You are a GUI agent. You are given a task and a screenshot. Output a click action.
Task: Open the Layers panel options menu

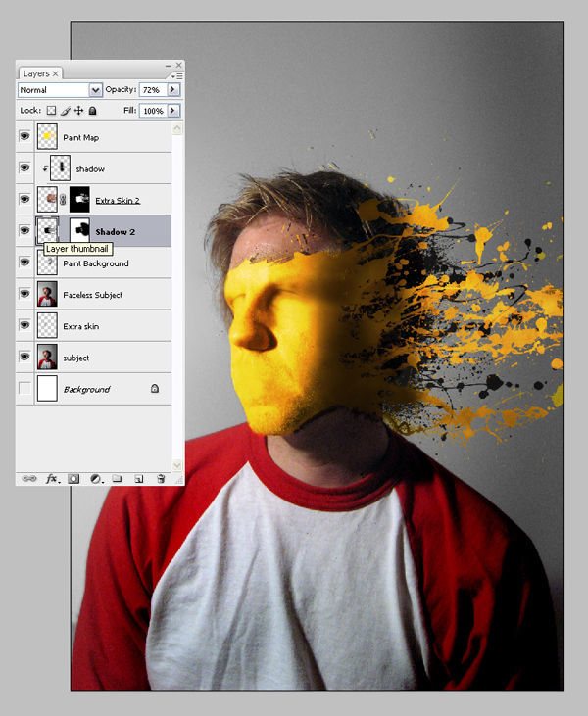[176, 75]
